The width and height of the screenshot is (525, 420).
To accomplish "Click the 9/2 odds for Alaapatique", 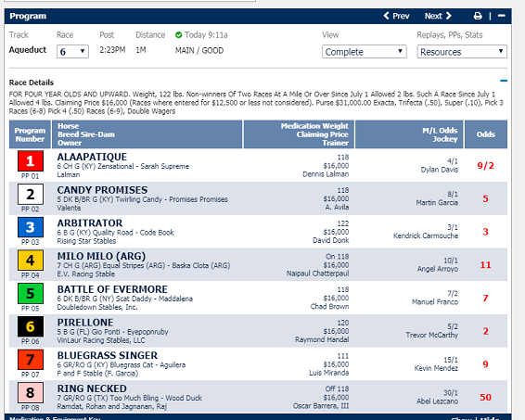I will point(485,166).
